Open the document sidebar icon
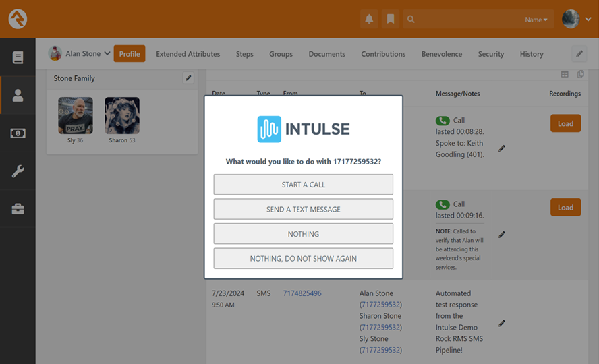The image size is (599, 364). [x=18, y=57]
